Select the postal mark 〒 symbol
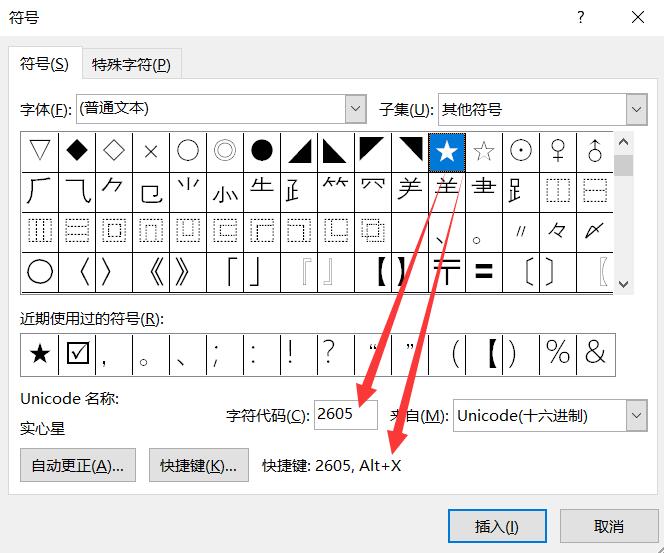 [x=447, y=272]
